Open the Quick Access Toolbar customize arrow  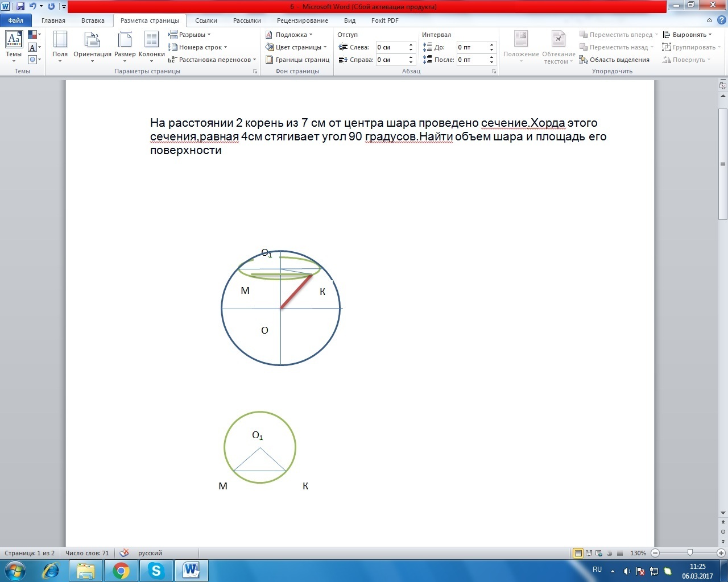coord(63,7)
